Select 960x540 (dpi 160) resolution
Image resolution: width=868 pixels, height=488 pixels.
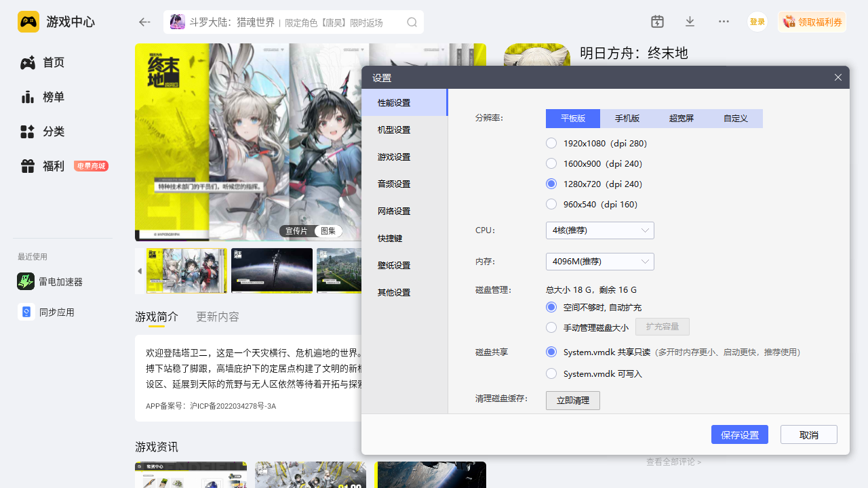[x=551, y=204]
